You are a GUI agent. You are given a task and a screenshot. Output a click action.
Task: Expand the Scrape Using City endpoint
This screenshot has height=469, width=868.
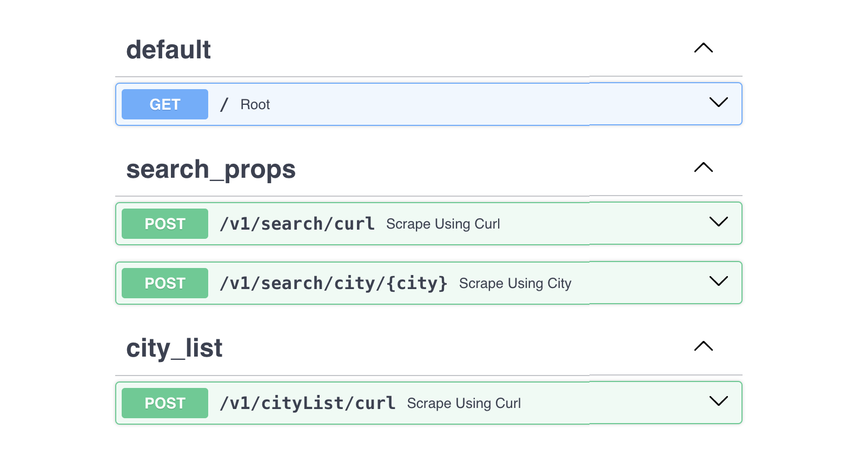[718, 281]
